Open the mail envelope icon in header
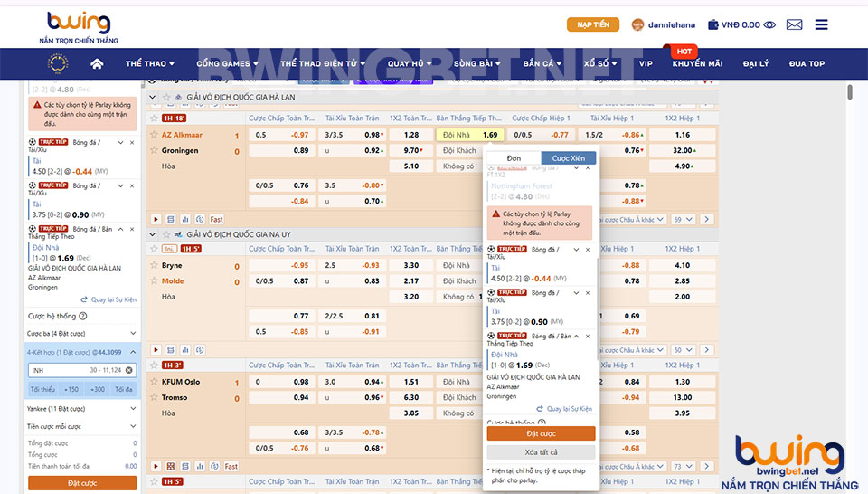 794,25
